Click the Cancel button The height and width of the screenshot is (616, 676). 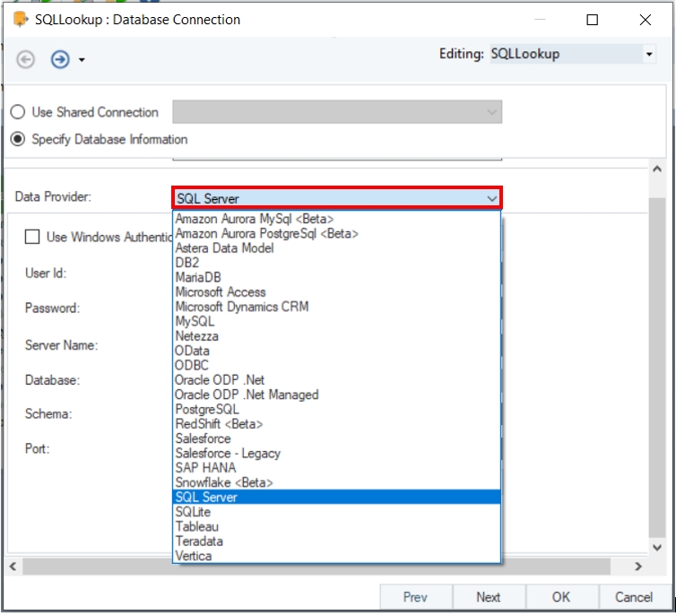click(635, 597)
